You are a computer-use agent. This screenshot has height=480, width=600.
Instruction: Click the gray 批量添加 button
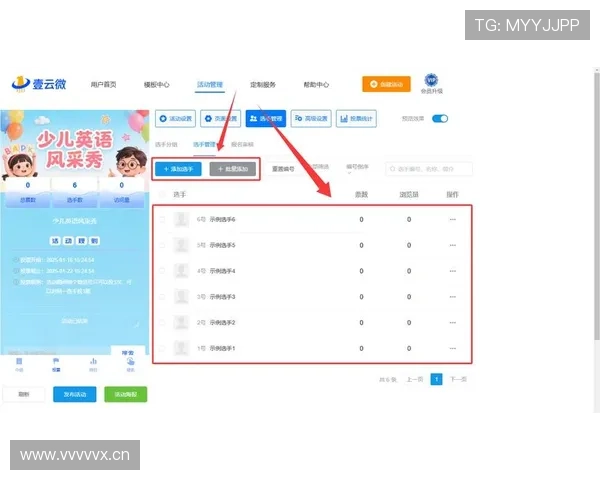coord(233,169)
